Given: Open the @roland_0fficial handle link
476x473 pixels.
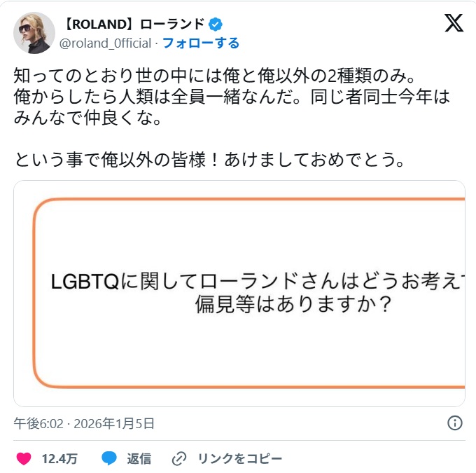Looking at the screenshot, I should click(x=105, y=43).
